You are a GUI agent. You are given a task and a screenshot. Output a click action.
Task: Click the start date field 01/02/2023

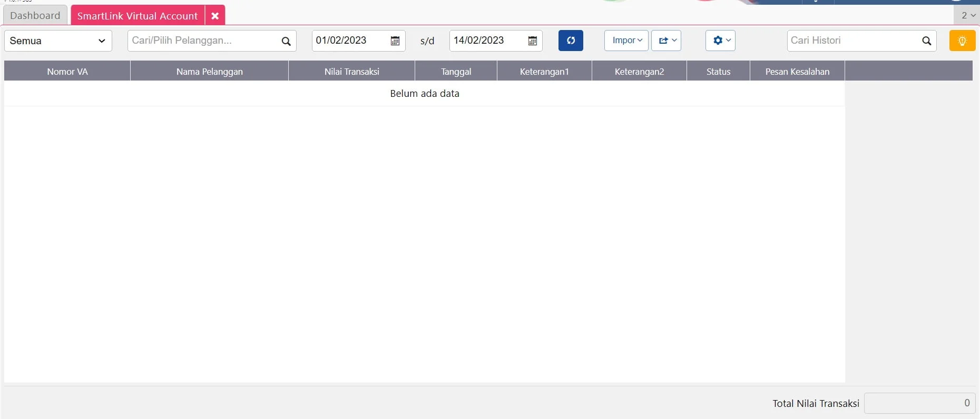point(349,41)
